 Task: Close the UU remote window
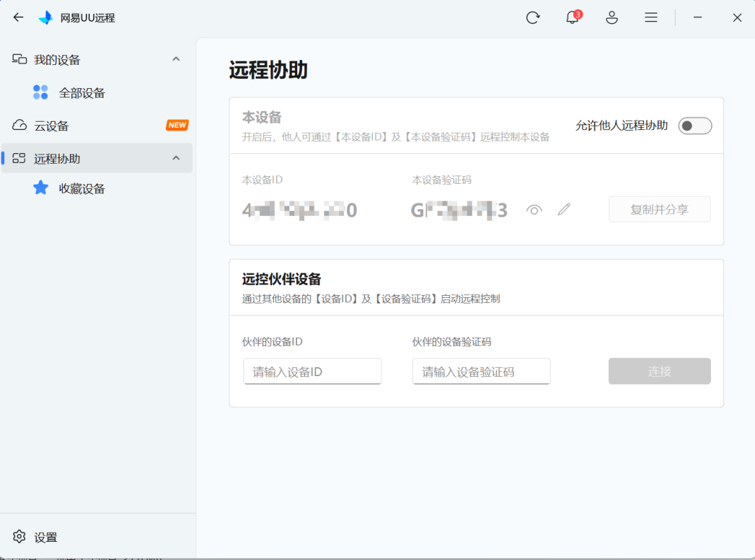tap(738, 17)
